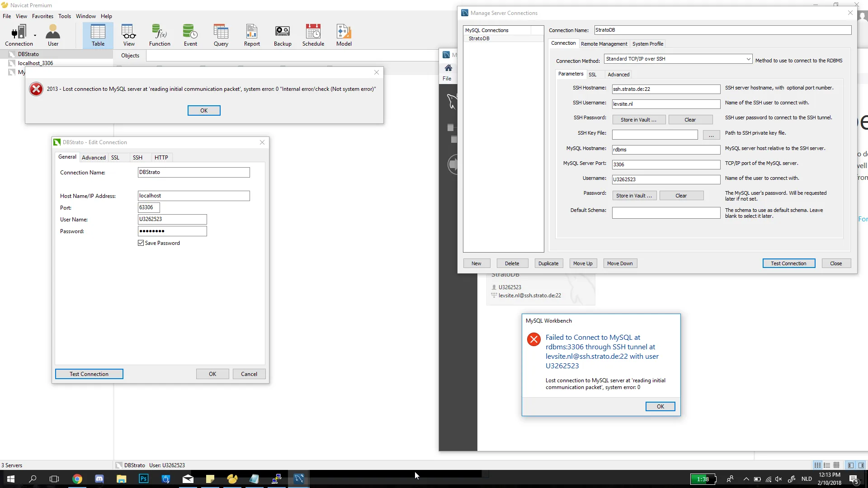The height and width of the screenshot is (488, 868).
Task: Click Duplicate connection button
Action: point(548,263)
